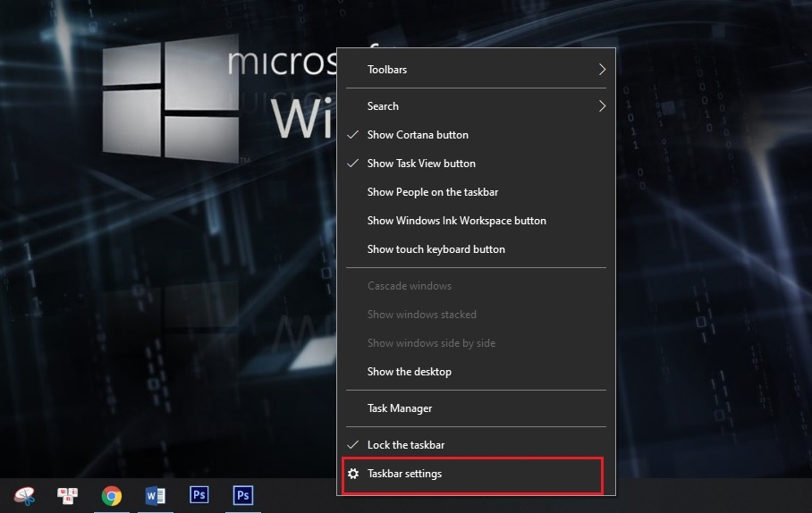
Task: Expand the Toolbars submenu arrow
Action: click(x=602, y=70)
